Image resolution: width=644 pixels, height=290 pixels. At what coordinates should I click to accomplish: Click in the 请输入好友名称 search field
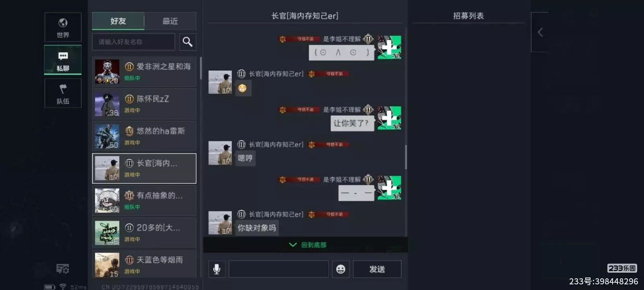134,42
